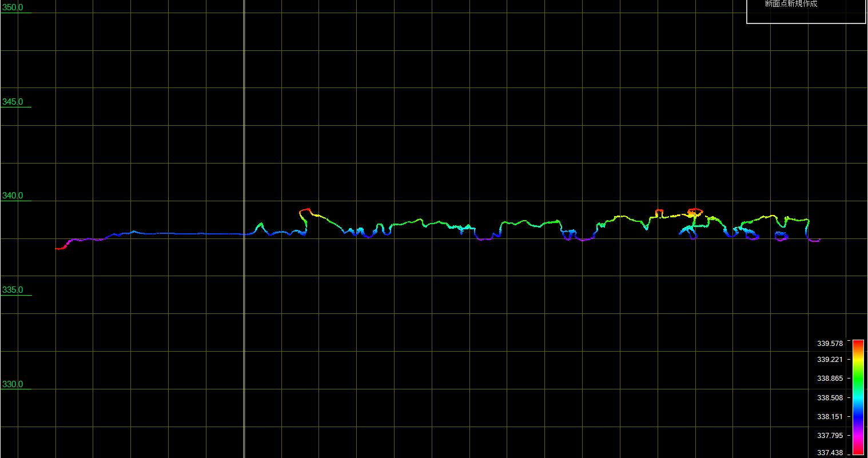
Task: Select the red leftmost end of the profile
Action: pos(58,249)
